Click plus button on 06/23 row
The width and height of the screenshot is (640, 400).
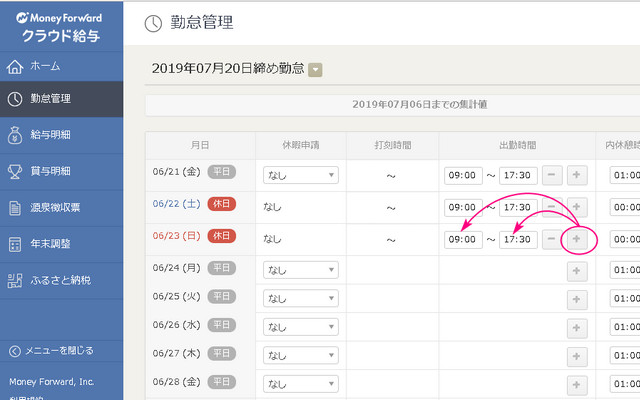point(577,240)
